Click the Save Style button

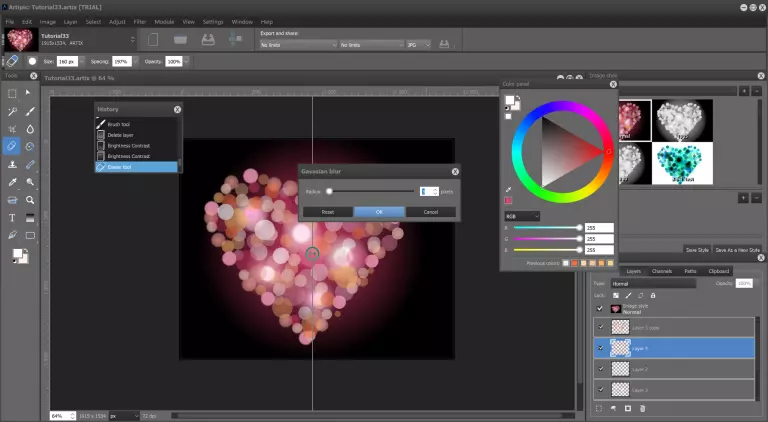[697, 249]
